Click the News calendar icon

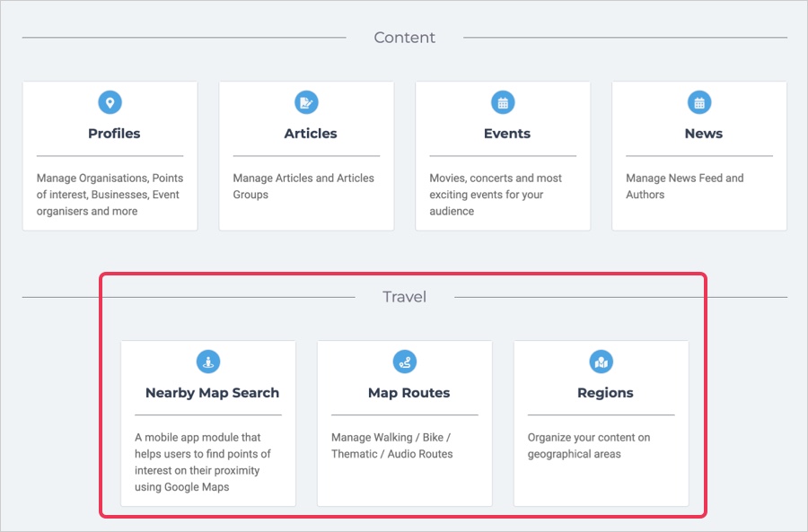click(699, 102)
